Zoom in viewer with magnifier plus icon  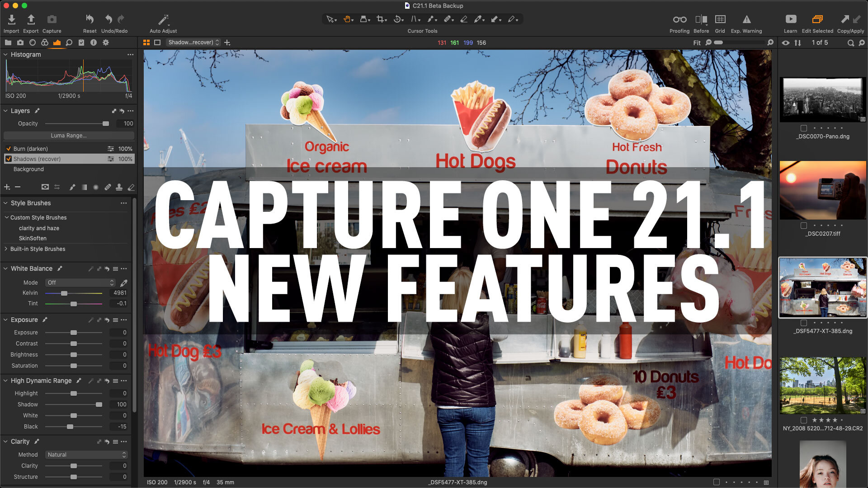(x=770, y=42)
